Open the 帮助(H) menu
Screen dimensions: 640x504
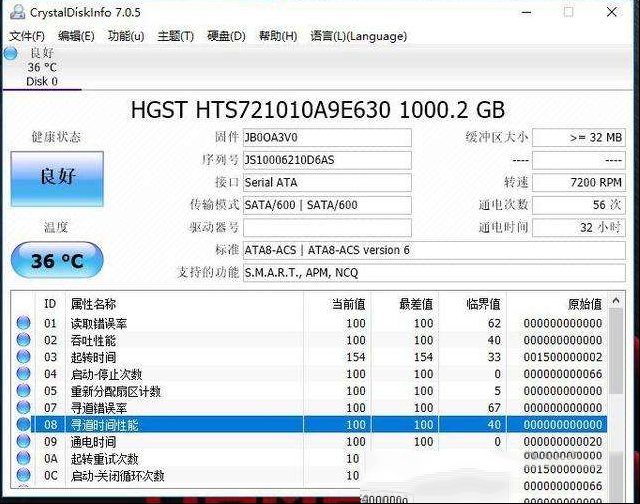278,36
